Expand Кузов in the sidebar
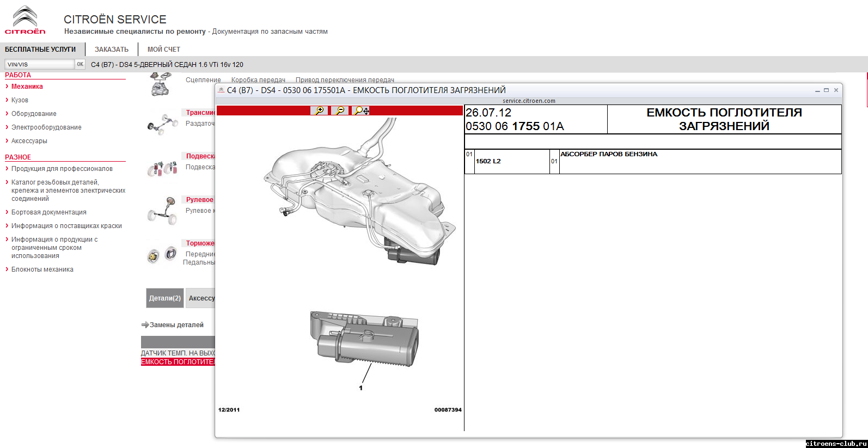868x448 pixels. [x=20, y=100]
